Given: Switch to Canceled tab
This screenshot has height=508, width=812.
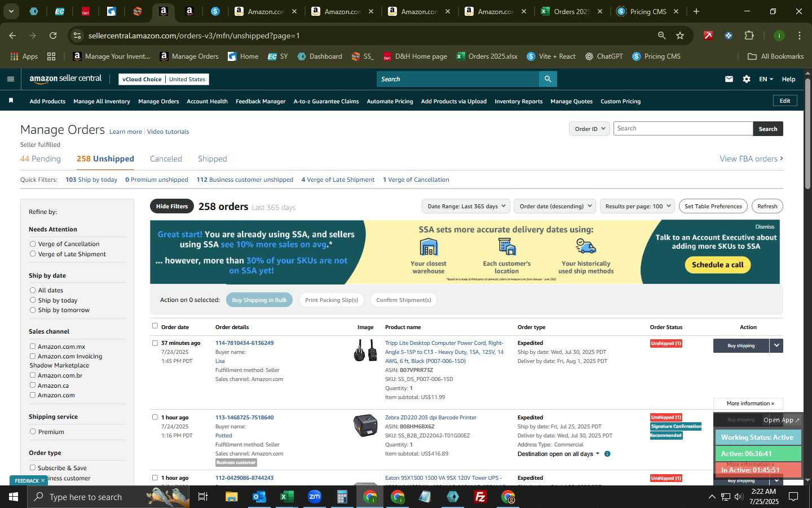Looking at the screenshot, I should [166, 159].
